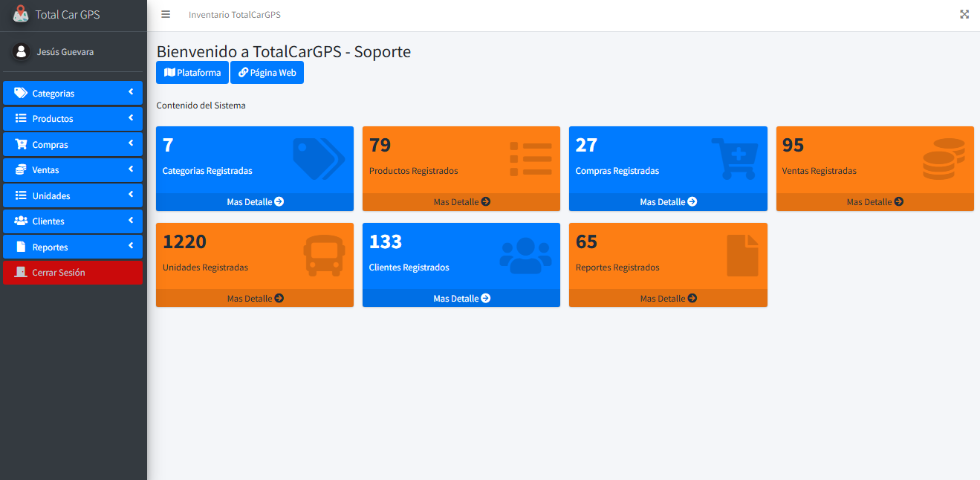Select Clientes in the sidebar
The height and width of the screenshot is (480, 980).
[48, 221]
